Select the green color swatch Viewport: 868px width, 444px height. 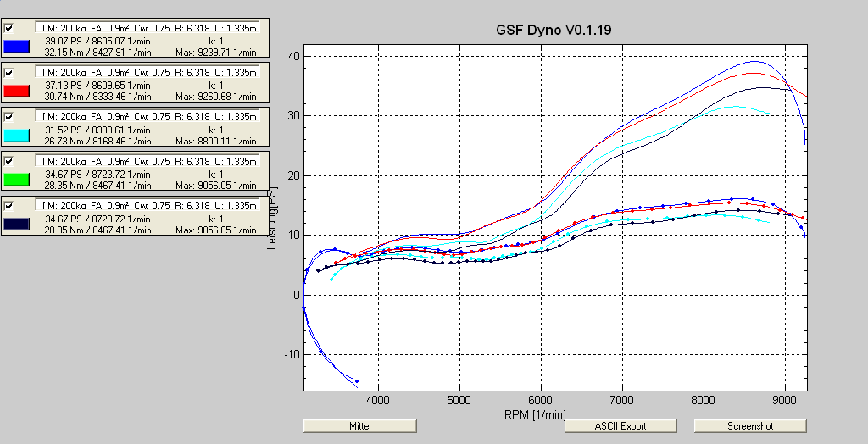coord(18,178)
